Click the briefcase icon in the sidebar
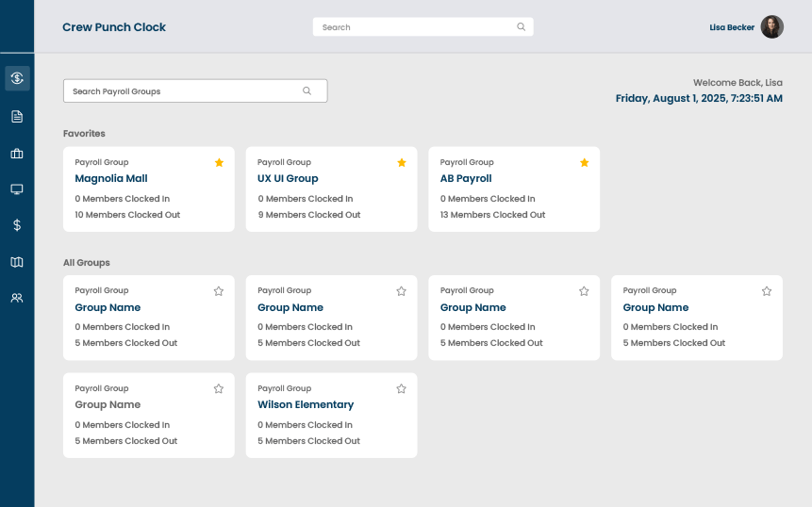Image resolution: width=812 pixels, height=507 pixels. coord(17,153)
